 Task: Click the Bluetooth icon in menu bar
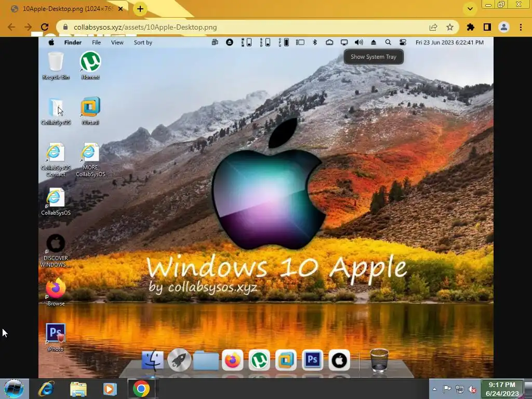pyautogui.click(x=314, y=43)
